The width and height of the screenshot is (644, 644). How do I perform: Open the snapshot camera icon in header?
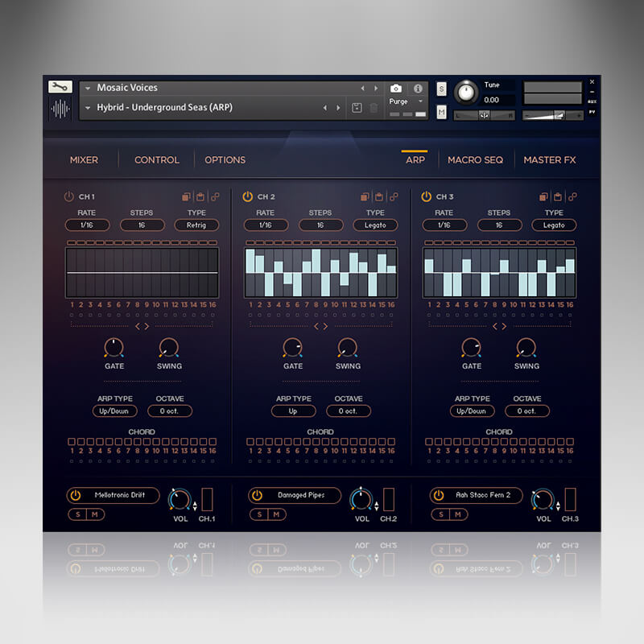[x=396, y=89]
